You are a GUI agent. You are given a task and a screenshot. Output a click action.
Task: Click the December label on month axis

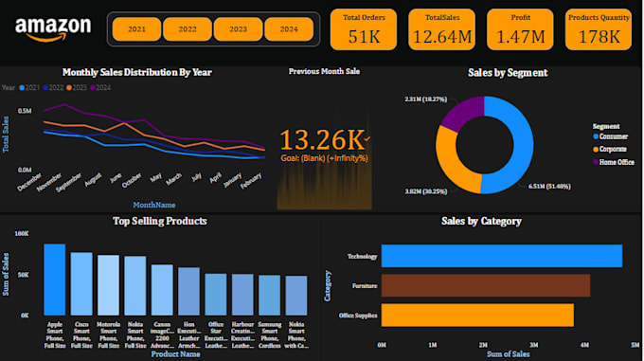click(x=29, y=182)
